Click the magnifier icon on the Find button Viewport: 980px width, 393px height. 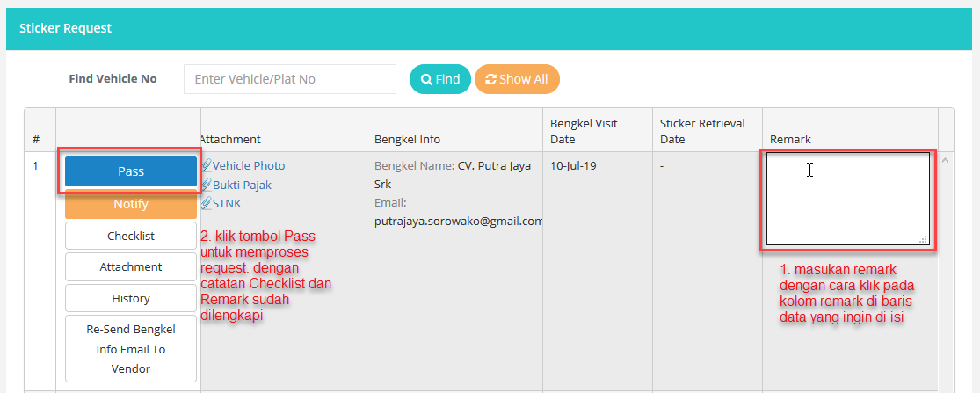click(x=426, y=79)
